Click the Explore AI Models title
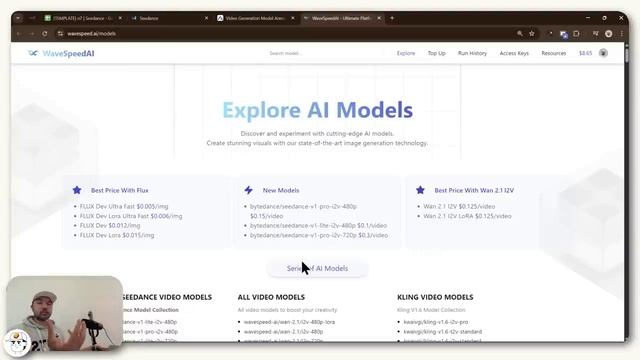Image resolution: width=640 pixels, height=360 pixels. click(x=318, y=110)
